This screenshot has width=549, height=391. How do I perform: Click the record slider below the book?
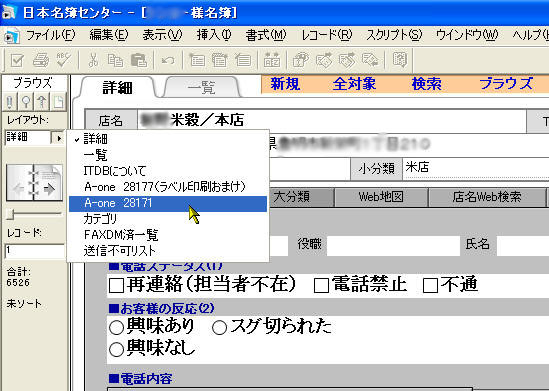34,214
